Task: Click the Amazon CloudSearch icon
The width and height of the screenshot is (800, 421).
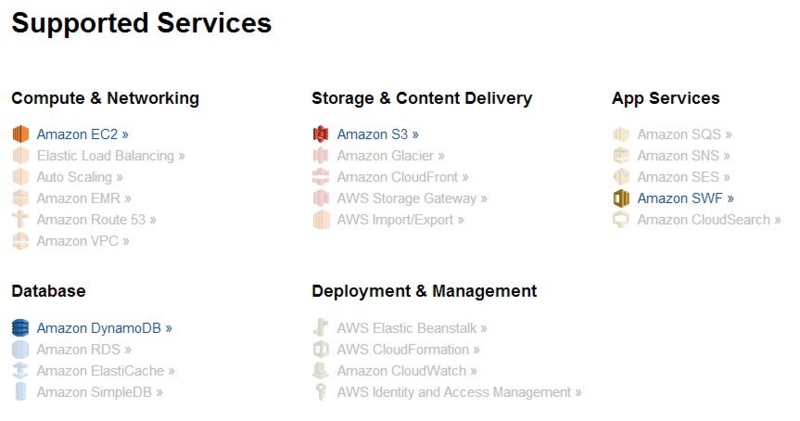Action: pos(621,220)
